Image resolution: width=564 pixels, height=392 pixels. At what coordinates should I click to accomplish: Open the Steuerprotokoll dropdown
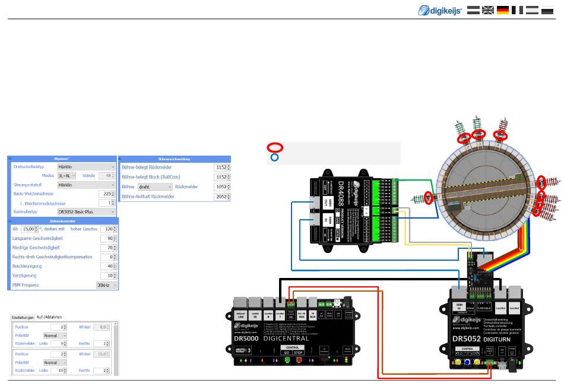pos(87,185)
